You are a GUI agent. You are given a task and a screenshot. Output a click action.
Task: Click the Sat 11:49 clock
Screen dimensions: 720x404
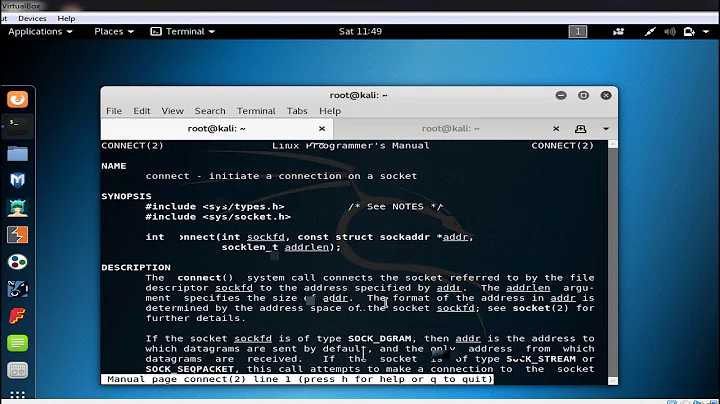tap(360, 31)
